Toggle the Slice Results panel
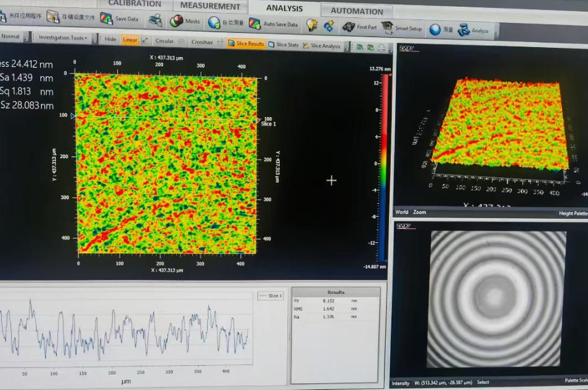 [x=246, y=43]
